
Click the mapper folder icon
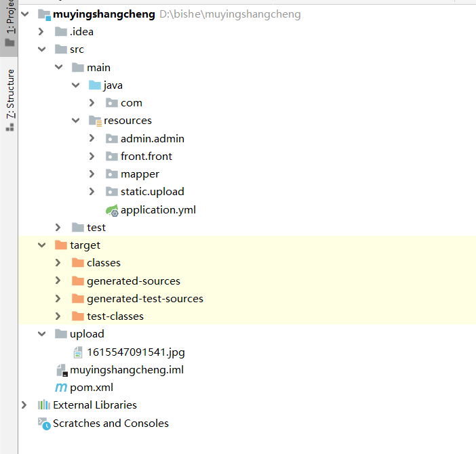pos(112,173)
